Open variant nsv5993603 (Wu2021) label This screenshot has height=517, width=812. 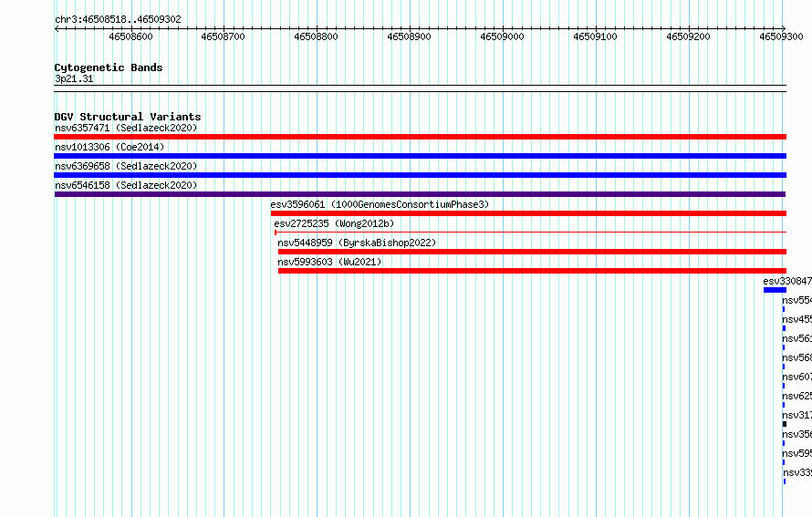[x=329, y=262]
